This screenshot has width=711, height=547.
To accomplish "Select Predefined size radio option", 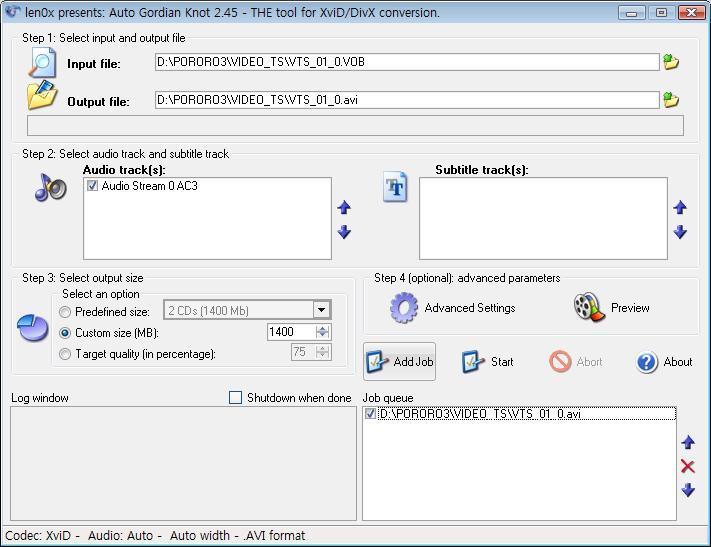I will pos(65,312).
